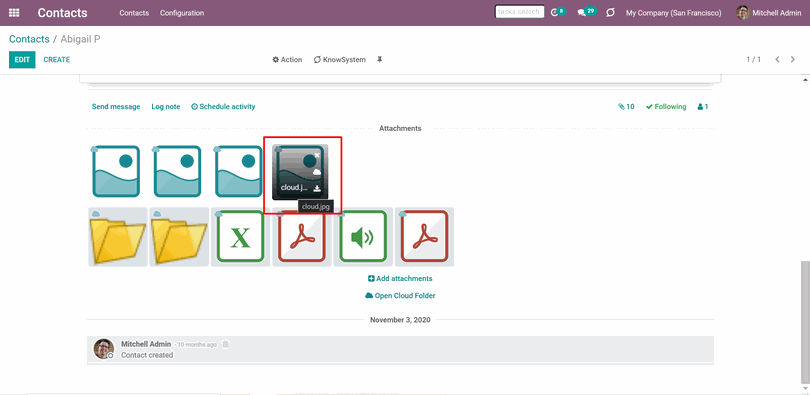The height and width of the screenshot is (395, 810).
Task: Click the CREATE button
Action: point(57,60)
